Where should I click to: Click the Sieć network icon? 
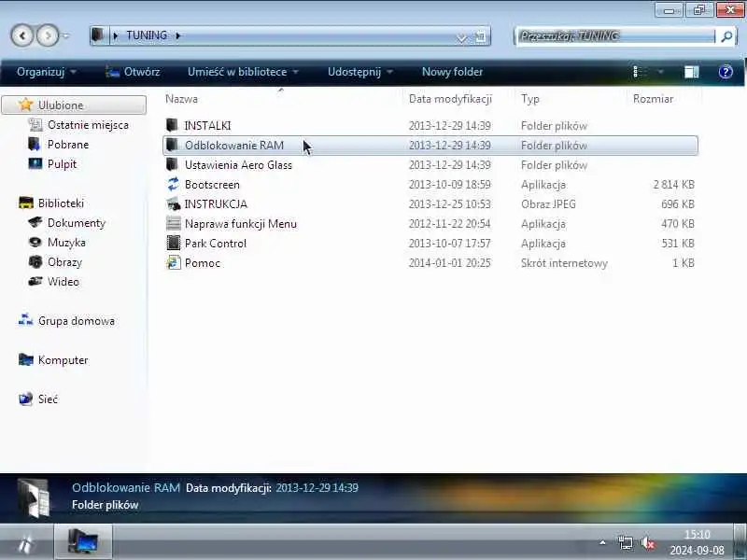pos(26,399)
